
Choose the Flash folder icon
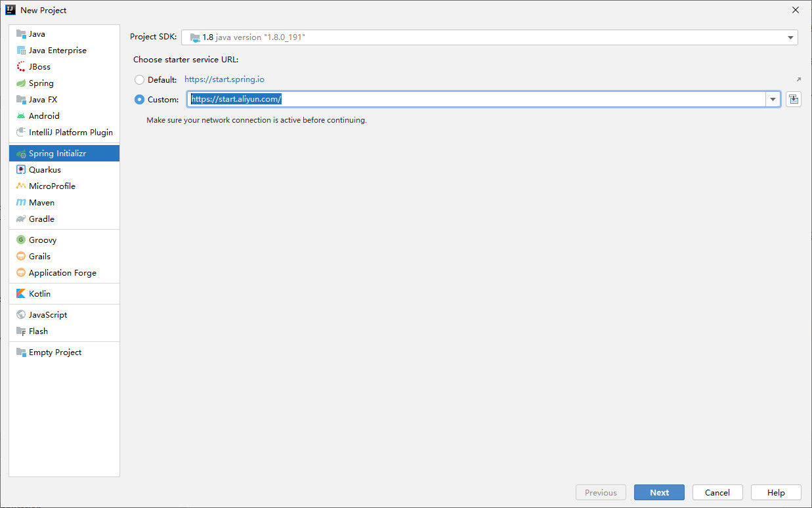(x=21, y=331)
